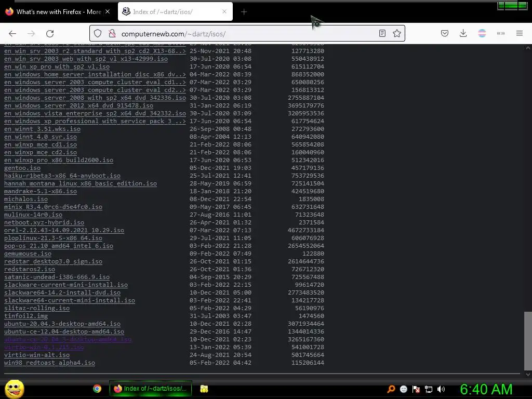Click the toolbar overflow extension icon
The height and width of the screenshot is (399, 532).
500,33
